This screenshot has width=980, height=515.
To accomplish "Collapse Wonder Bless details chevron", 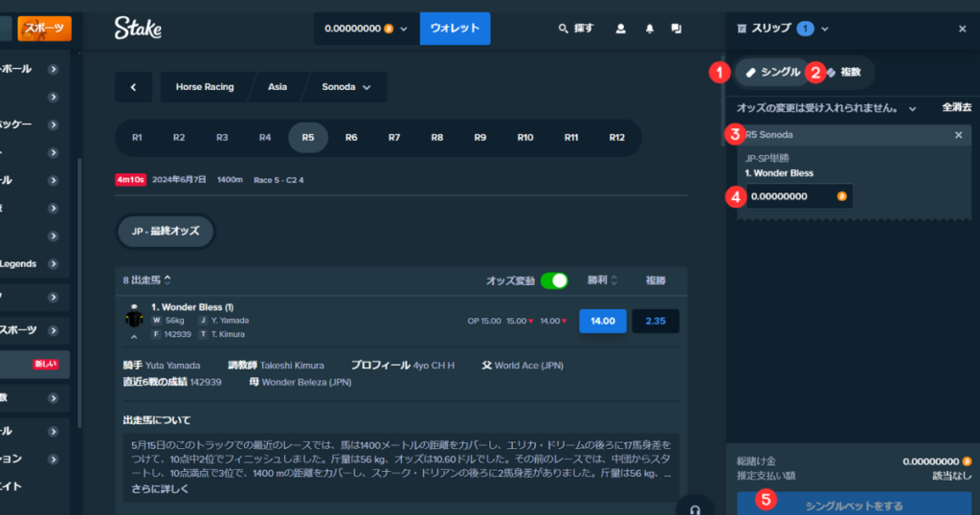I will click(x=134, y=337).
